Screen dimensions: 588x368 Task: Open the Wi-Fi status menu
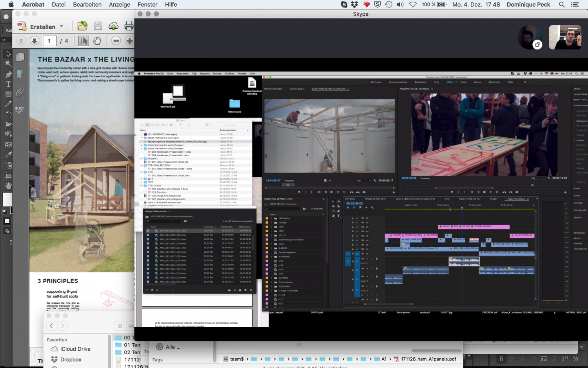point(413,5)
